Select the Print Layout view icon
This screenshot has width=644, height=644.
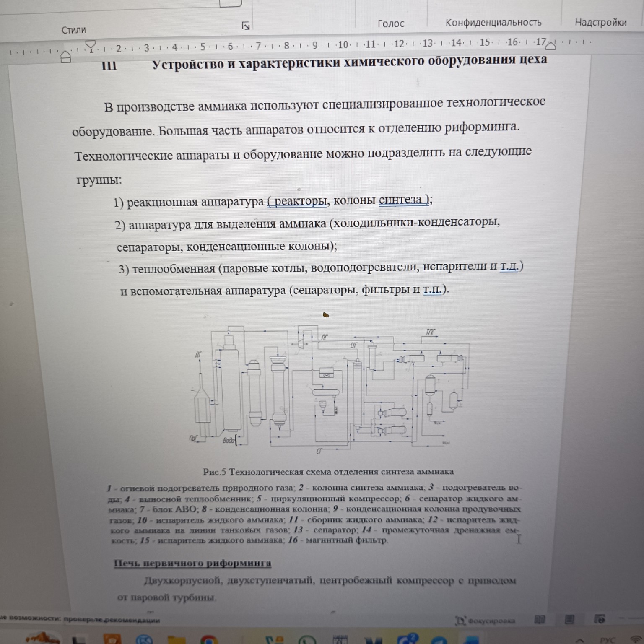coord(569,619)
